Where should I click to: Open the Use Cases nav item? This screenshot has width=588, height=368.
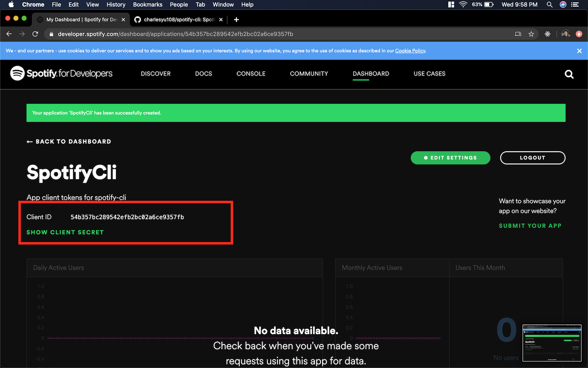[430, 74]
